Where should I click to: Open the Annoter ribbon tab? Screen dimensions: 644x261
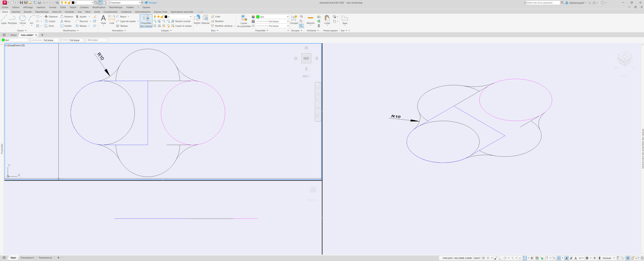pyautogui.click(x=28, y=12)
